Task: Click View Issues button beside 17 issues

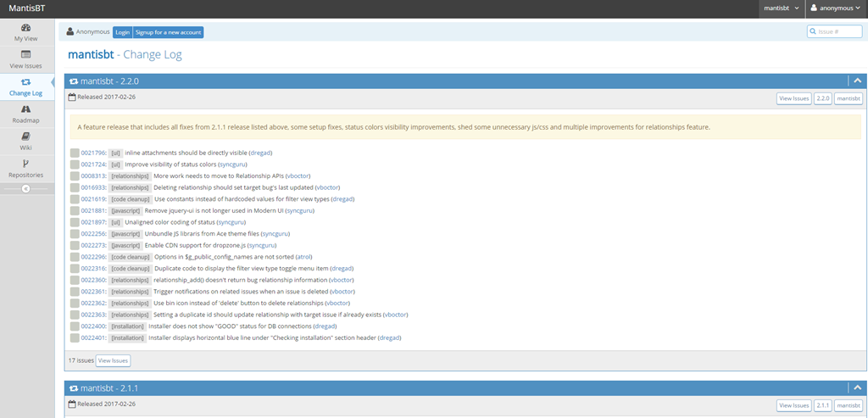Action: (x=114, y=360)
